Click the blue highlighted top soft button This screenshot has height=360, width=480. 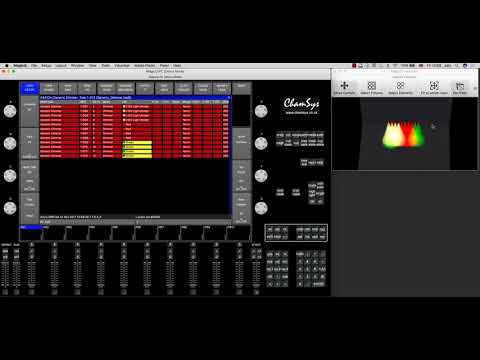tap(30, 88)
